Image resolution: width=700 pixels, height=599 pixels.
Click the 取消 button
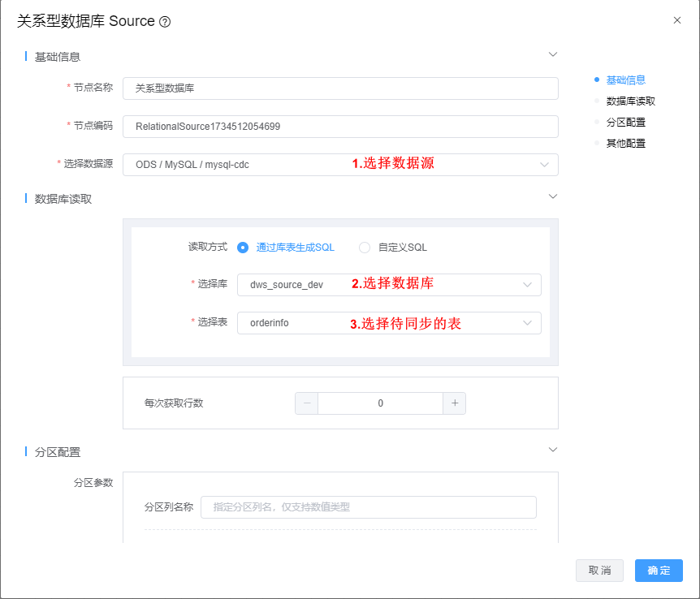(x=599, y=571)
